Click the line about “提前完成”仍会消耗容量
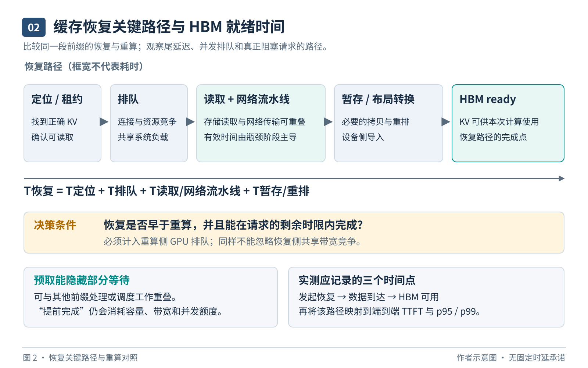 [130, 311]
